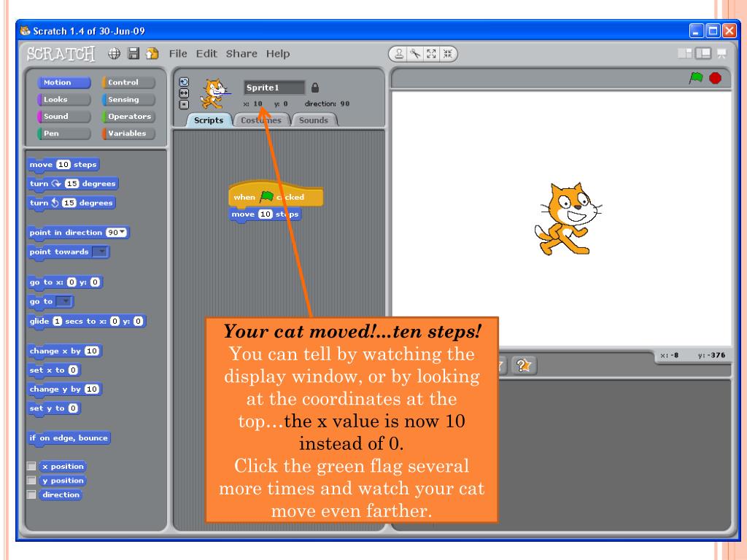Switch to the Scripts tab
Image resolution: width=747 pixels, height=560 pixels.
(209, 120)
